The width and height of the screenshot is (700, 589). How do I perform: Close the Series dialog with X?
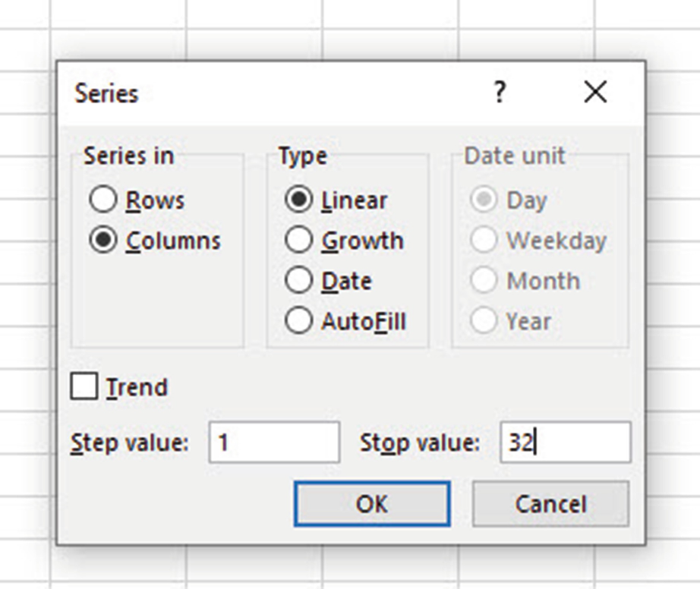point(595,93)
